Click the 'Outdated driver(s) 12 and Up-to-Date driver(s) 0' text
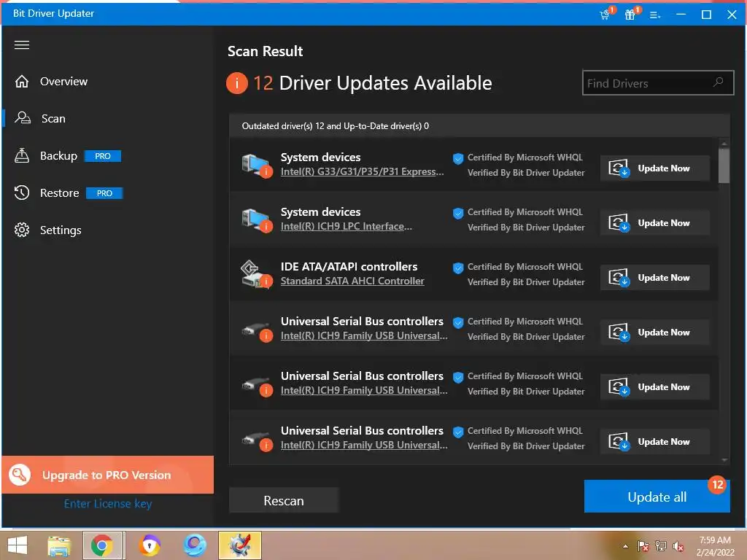The image size is (747, 560). pyautogui.click(x=336, y=126)
